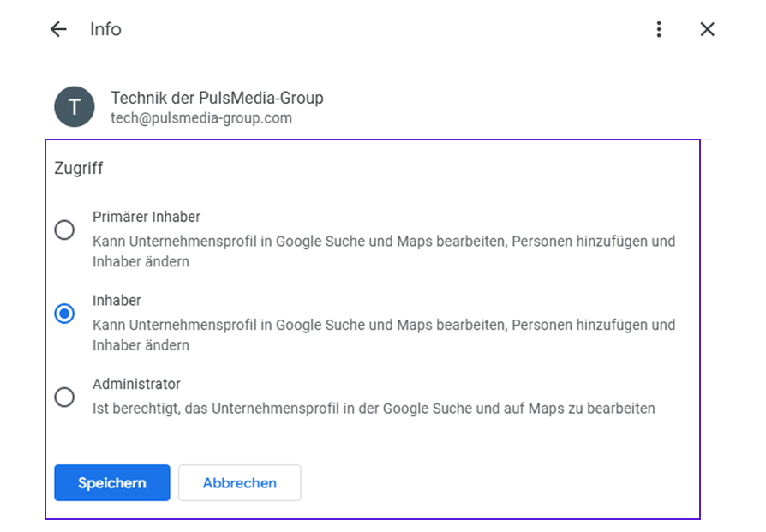Click the round T avatar icon
The height and width of the screenshot is (532, 766).
click(75, 107)
